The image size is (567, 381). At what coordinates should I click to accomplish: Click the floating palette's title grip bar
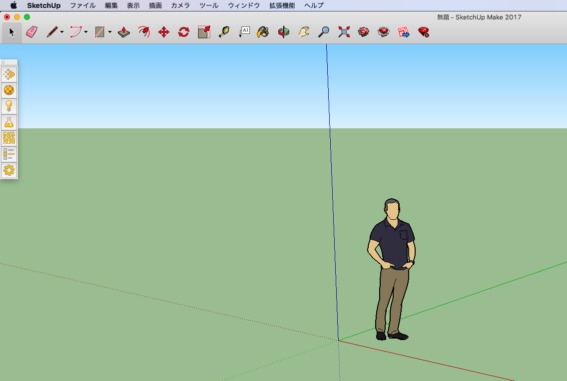coord(9,63)
